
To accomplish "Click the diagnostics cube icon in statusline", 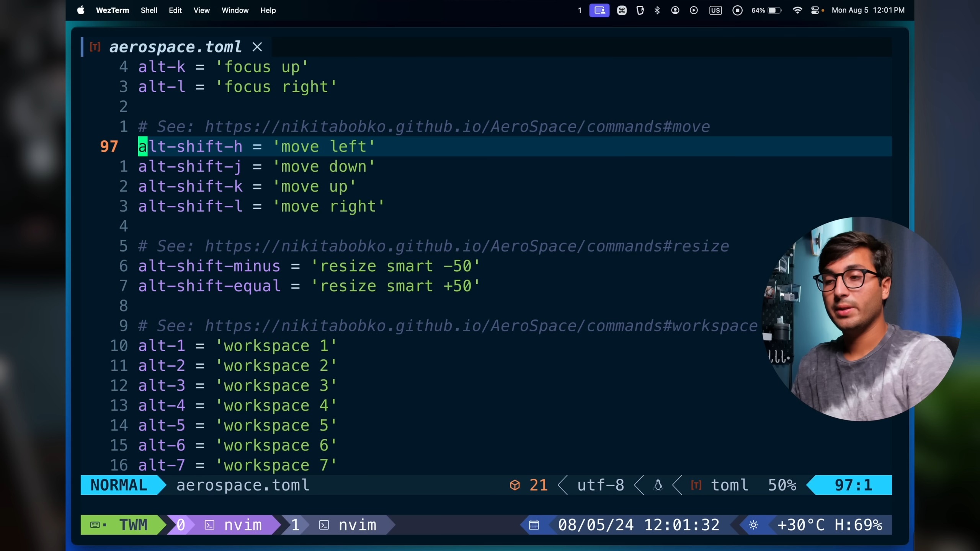I will (515, 485).
